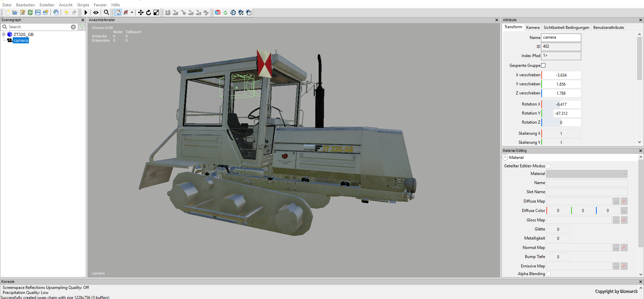Enable the Geteilter Editier-Modus checkbox
The width and height of the screenshot is (644, 299).
click(548, 166)
